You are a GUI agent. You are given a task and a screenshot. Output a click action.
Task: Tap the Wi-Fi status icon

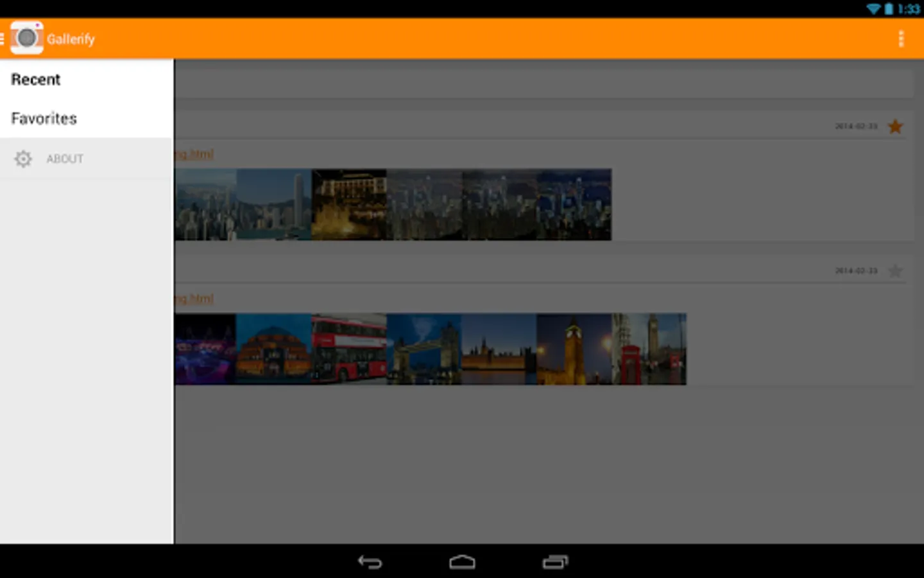[874, 9]
